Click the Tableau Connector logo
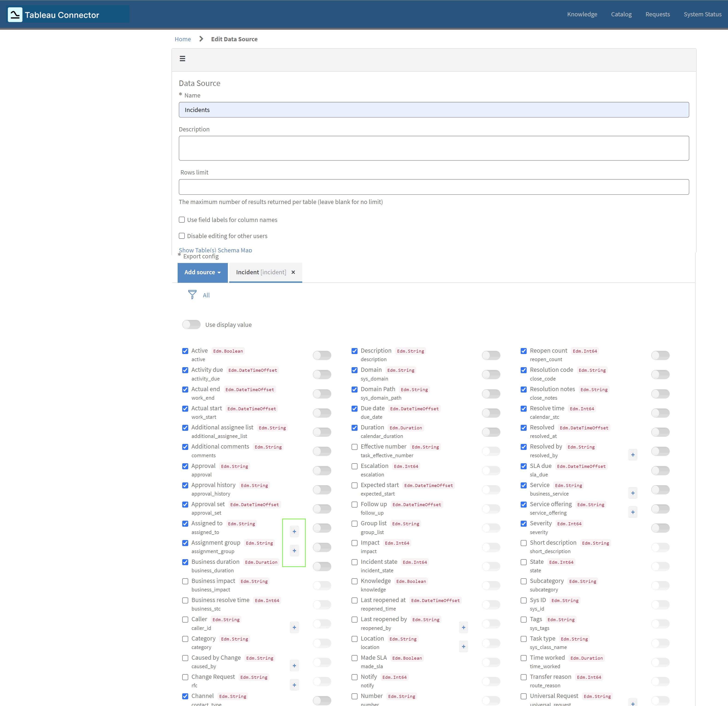The width and height of the screenshot is (728, 706). tap(56, 15)
